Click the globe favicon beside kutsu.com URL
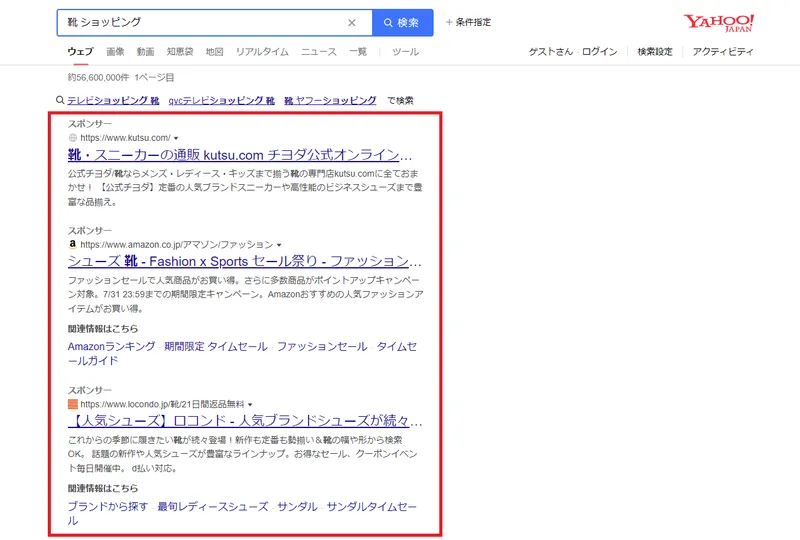The height and width of the screenshot is (540, 800). click(x=72, y=138)
